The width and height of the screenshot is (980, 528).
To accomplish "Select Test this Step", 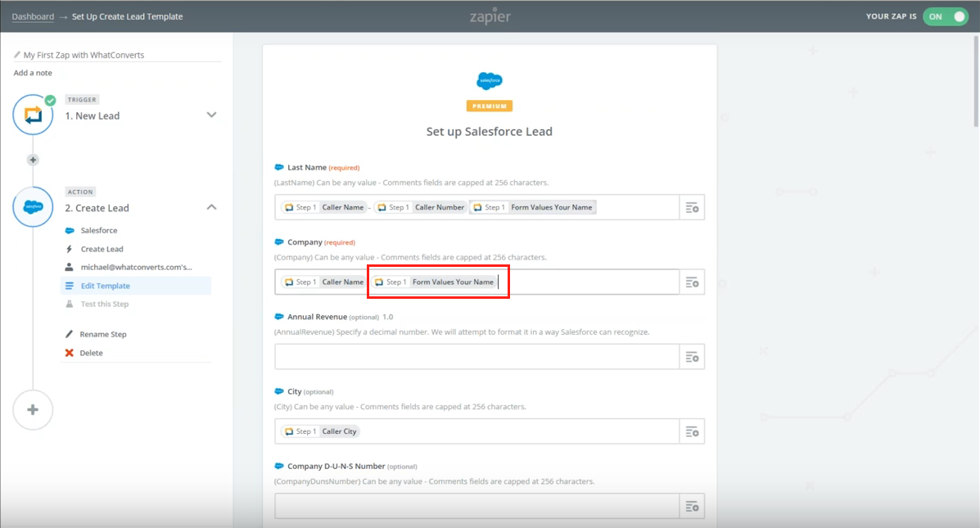I will [104, 305].
